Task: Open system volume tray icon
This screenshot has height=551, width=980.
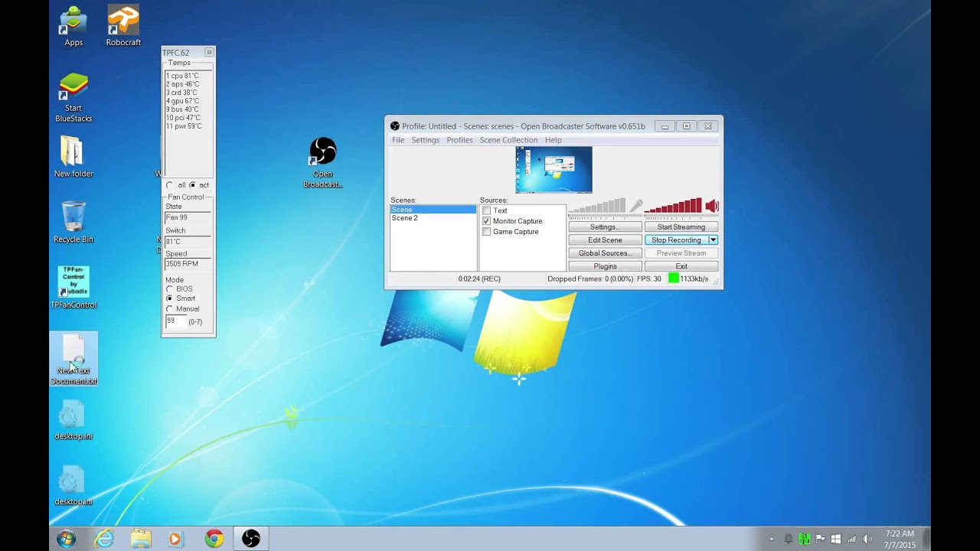Action: 867,539
